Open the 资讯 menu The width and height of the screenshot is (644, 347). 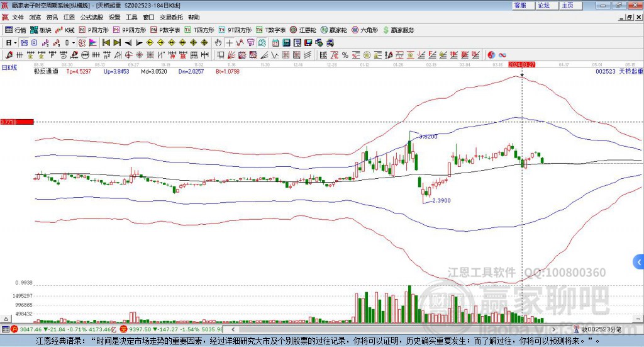[x=52, y=17]
